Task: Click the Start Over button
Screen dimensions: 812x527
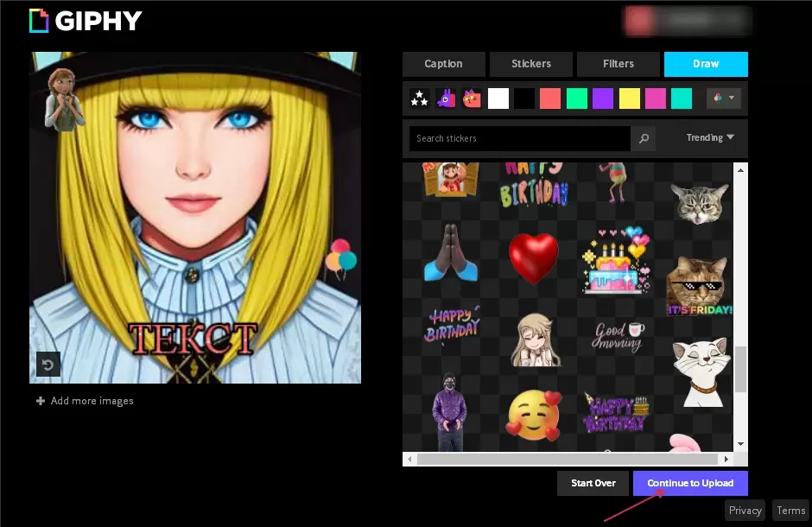Action: [593, 483]
